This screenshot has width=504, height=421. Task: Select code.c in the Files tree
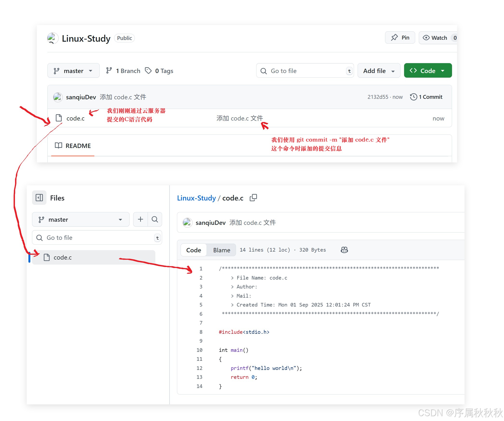point(63,257)
